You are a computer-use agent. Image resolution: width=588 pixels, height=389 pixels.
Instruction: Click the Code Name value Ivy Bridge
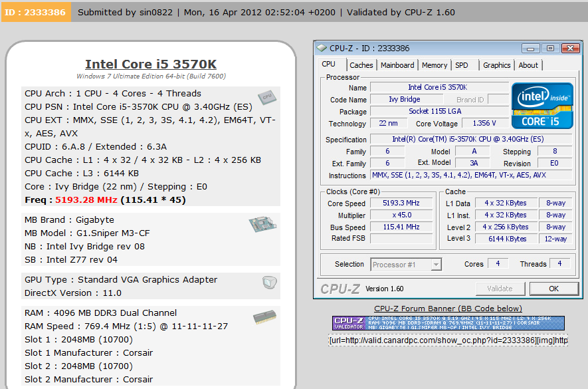click(x=406, y=100)
